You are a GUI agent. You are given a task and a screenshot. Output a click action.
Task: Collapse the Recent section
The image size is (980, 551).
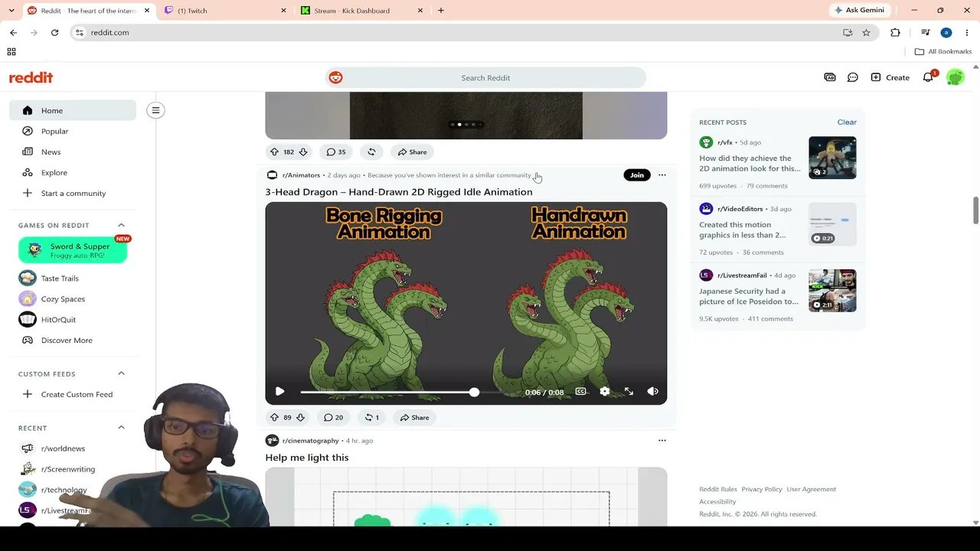click(121, 428)
